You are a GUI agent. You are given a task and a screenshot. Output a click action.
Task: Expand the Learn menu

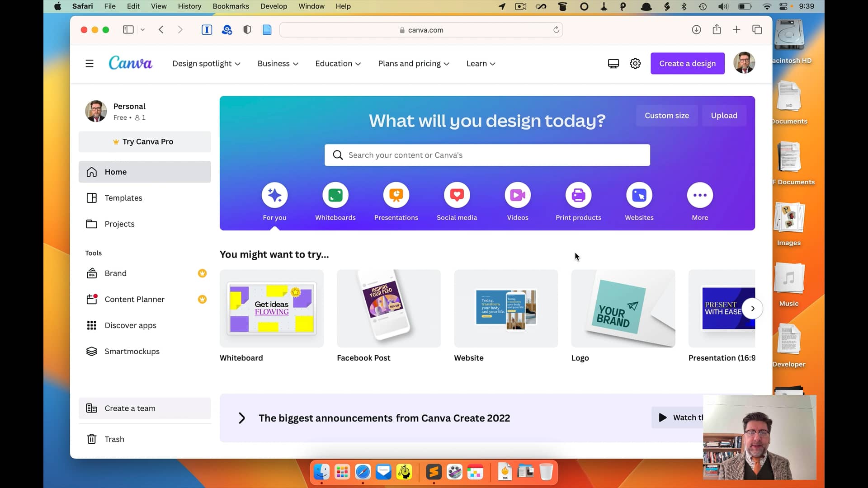[x=481, y=63]
